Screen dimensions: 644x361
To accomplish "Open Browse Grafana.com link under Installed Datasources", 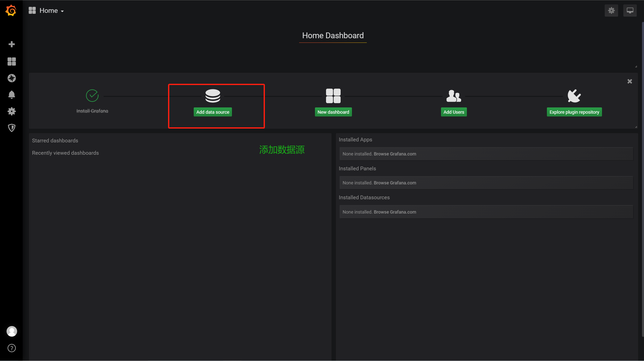I will click(395, 212).
